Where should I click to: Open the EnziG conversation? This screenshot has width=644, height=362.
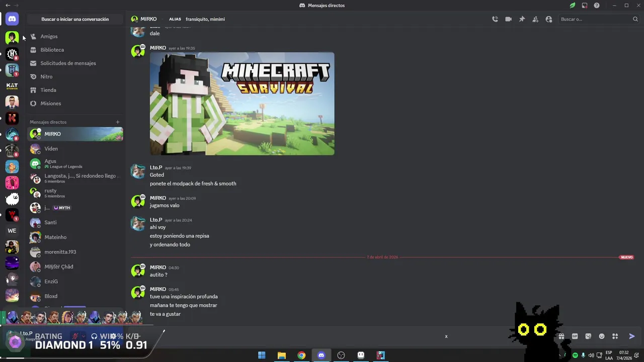[x=75, y=282]
